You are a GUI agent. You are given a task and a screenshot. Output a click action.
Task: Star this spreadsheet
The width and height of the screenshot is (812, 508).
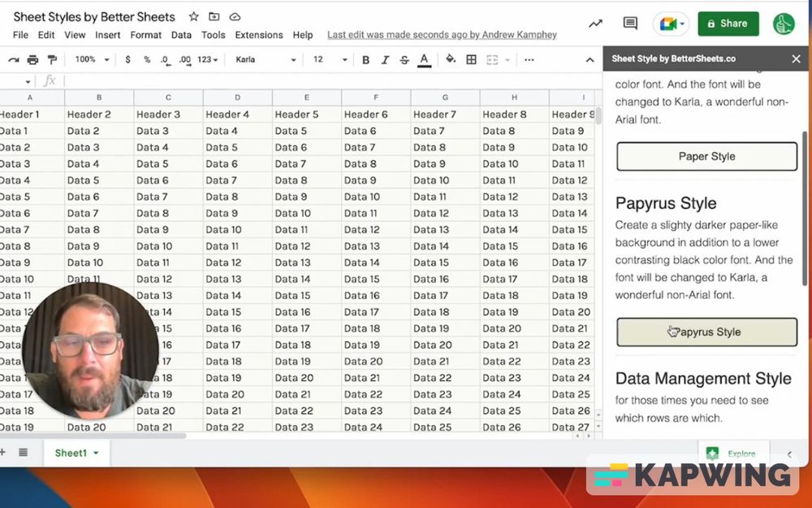[x=192, y=16]
